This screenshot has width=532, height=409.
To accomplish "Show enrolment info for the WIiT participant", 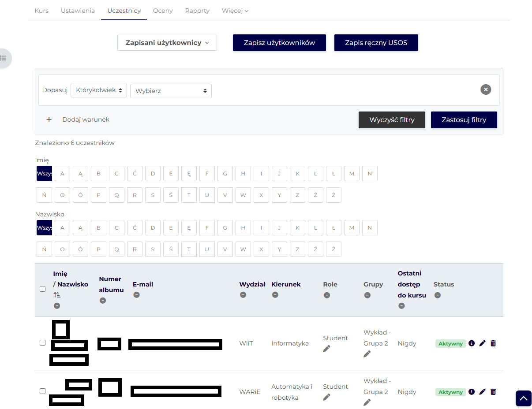I will point(472,343).
